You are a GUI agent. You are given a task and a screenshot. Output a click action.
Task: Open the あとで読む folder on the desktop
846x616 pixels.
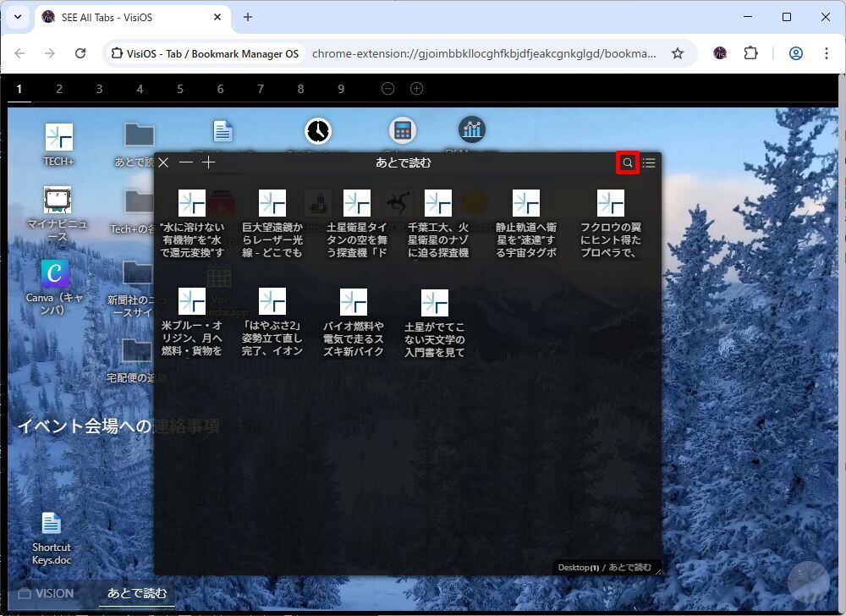pyautogui.click(x=136, y=145)
